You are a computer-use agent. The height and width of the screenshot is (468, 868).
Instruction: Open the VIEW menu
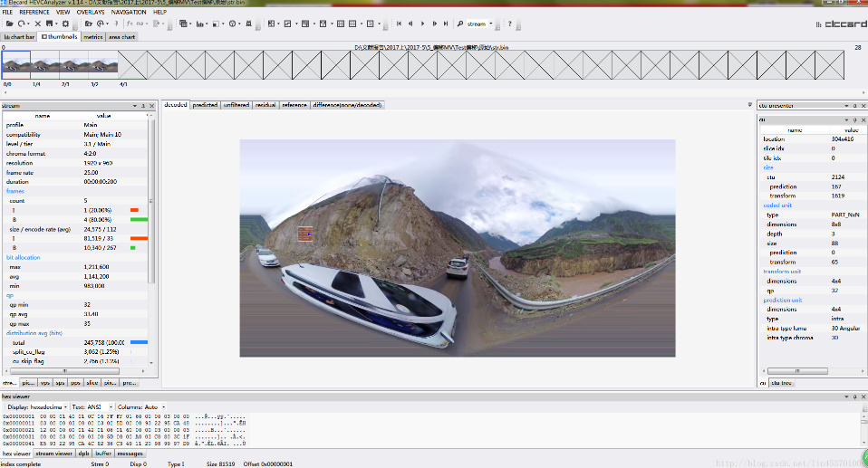coord(63,12)
